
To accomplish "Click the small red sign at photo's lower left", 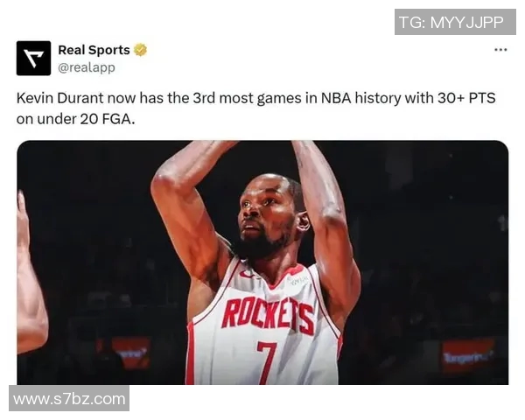I will coord(130,353).
